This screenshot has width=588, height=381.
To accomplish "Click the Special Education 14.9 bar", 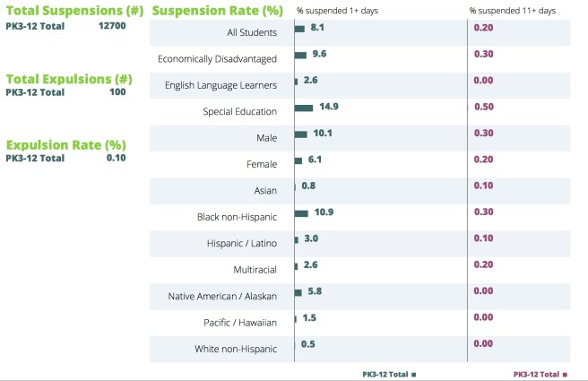I will pyautogui.click(x=304, y=108).
